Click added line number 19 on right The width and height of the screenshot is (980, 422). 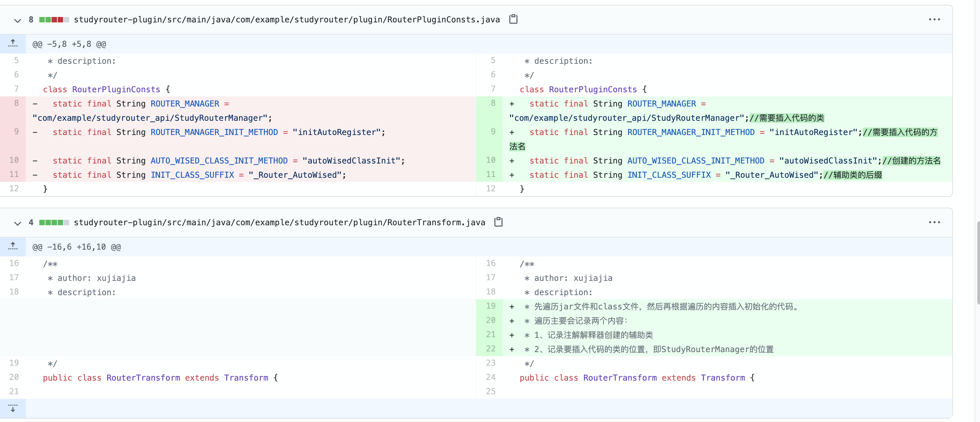click(x=490, y=306)
